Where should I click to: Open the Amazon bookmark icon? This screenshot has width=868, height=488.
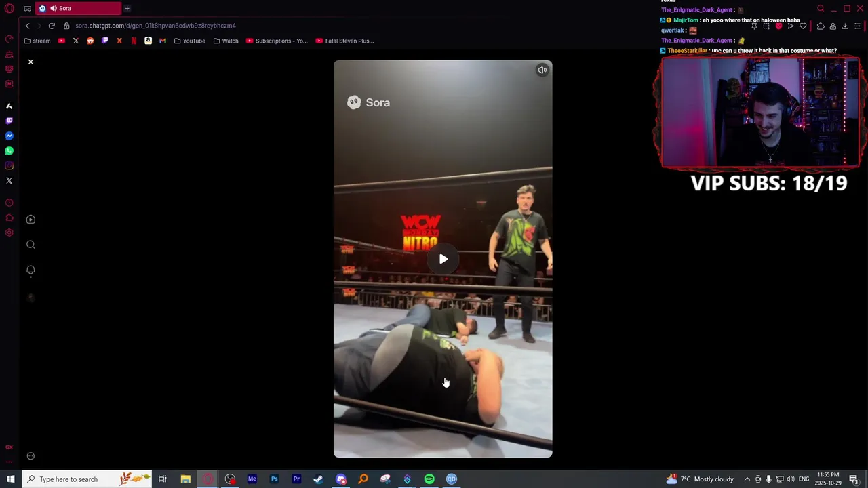148,41
